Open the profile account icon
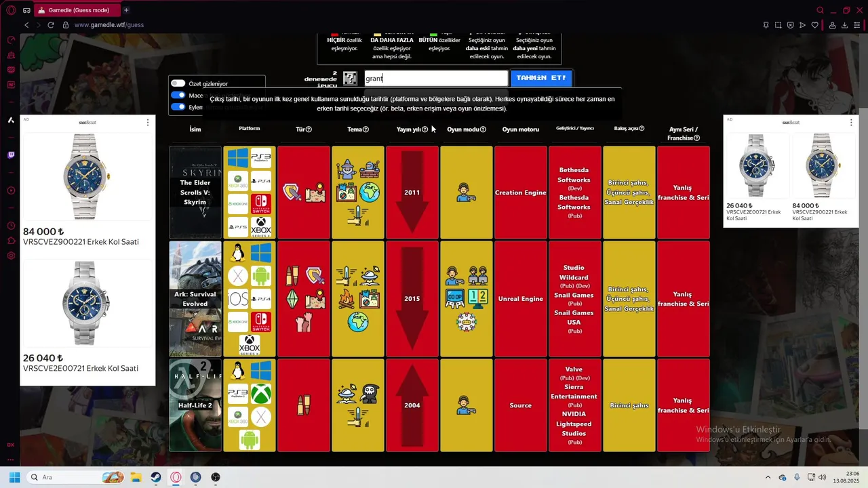 coord(832,25)
